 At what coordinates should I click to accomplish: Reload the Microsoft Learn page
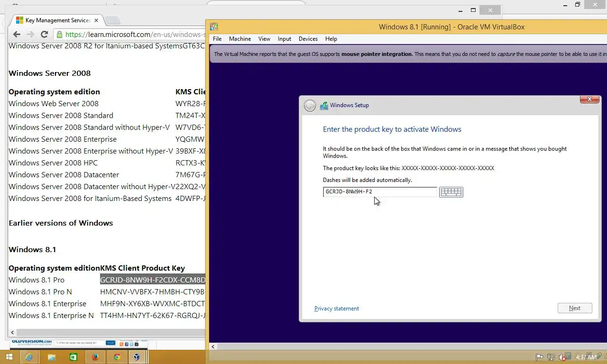point(44,34)
